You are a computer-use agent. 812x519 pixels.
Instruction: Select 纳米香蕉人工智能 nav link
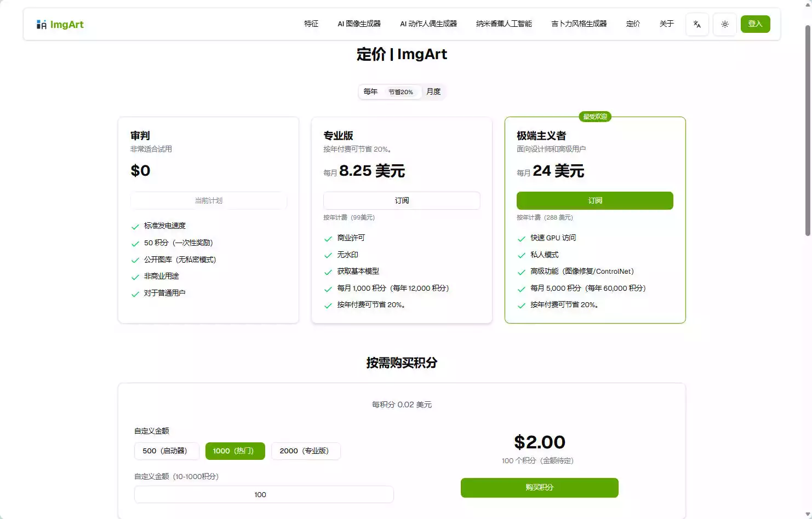point(504,24)
